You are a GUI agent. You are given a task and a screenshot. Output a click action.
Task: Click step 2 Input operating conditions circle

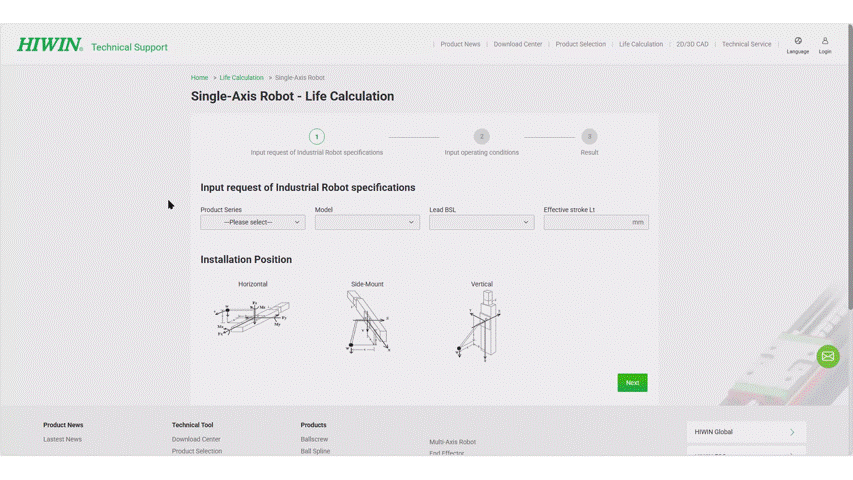pos(482,137)
